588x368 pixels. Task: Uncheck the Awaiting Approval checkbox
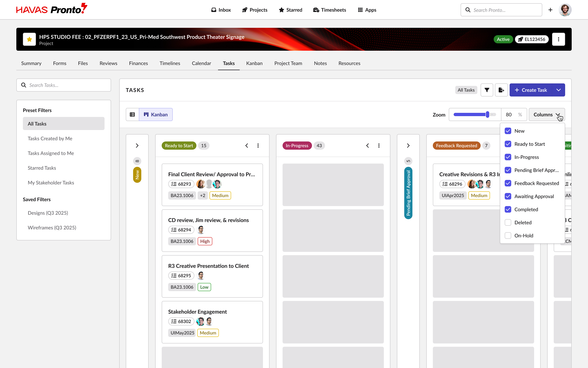point(508,196)
